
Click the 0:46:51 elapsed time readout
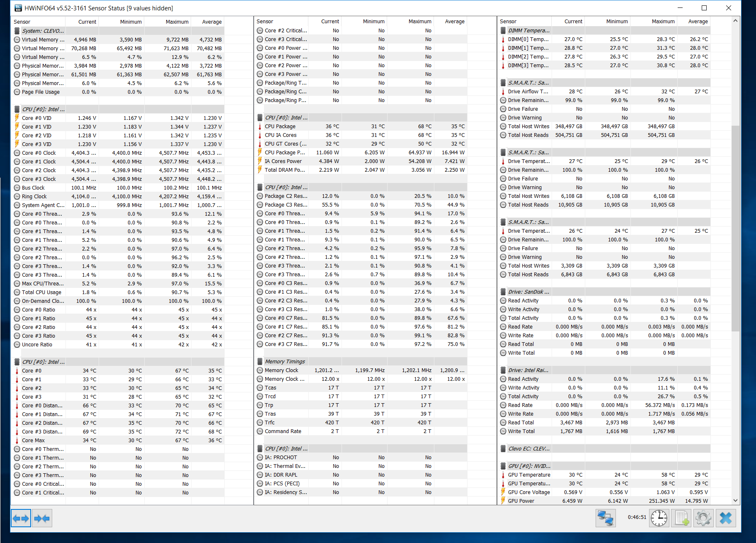pos(637,517)
